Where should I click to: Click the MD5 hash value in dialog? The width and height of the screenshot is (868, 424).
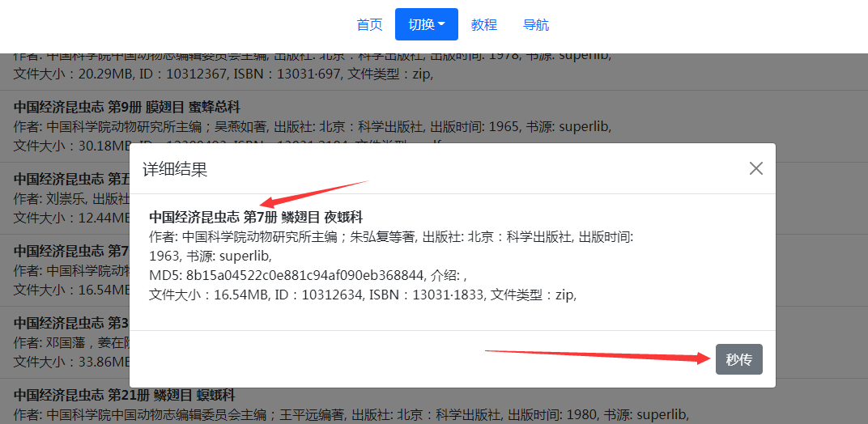pos(312,275)
